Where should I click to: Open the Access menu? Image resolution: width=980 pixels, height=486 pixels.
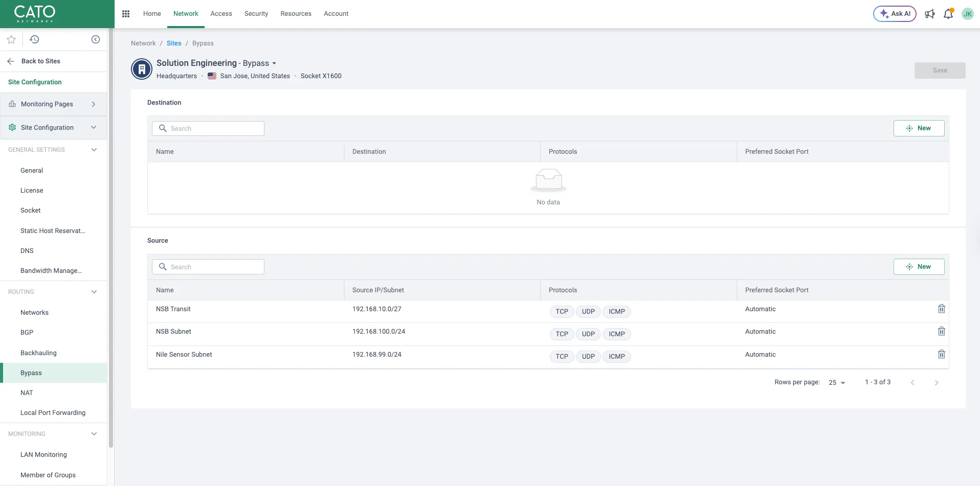pyautogui.click(x=221, y=14)
